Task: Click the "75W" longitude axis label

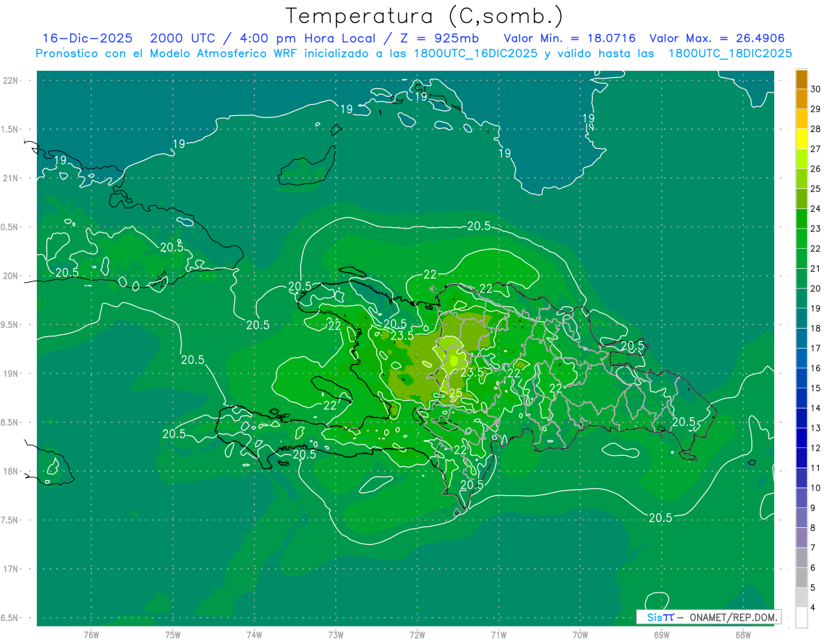Action: (x=173, y=635)
